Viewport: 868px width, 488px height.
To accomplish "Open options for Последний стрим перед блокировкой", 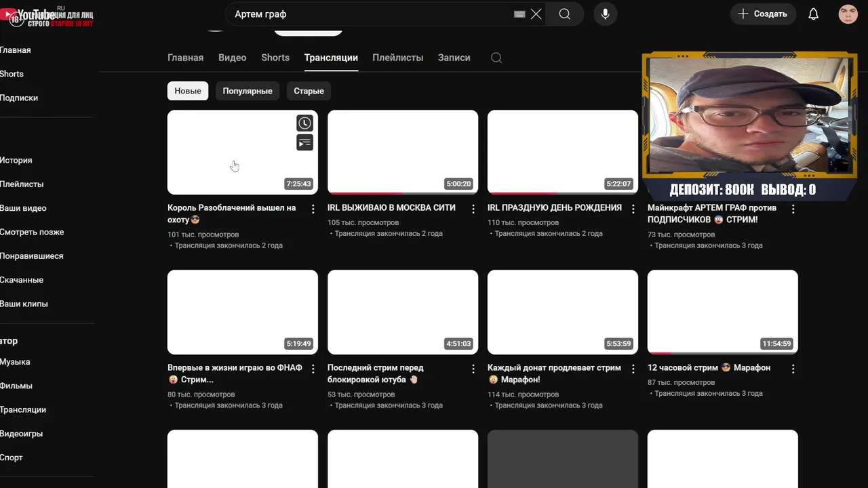I will pyautogui.click(x=473, y=369).
